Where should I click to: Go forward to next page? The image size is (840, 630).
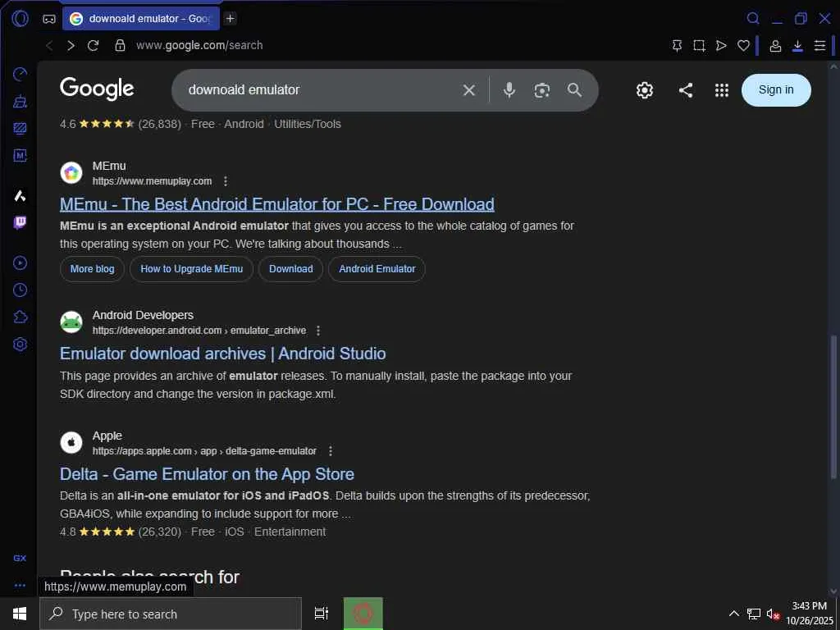click(x=71, y=46)
